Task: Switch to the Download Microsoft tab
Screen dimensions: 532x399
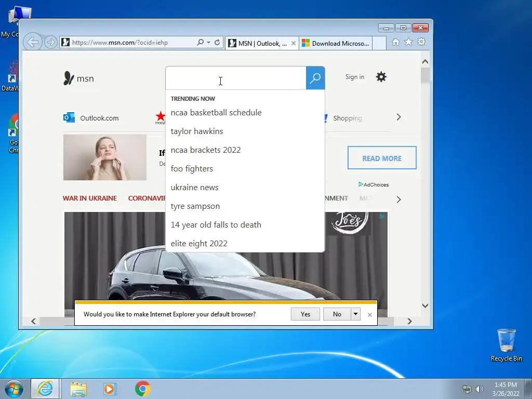Action: 336,43
